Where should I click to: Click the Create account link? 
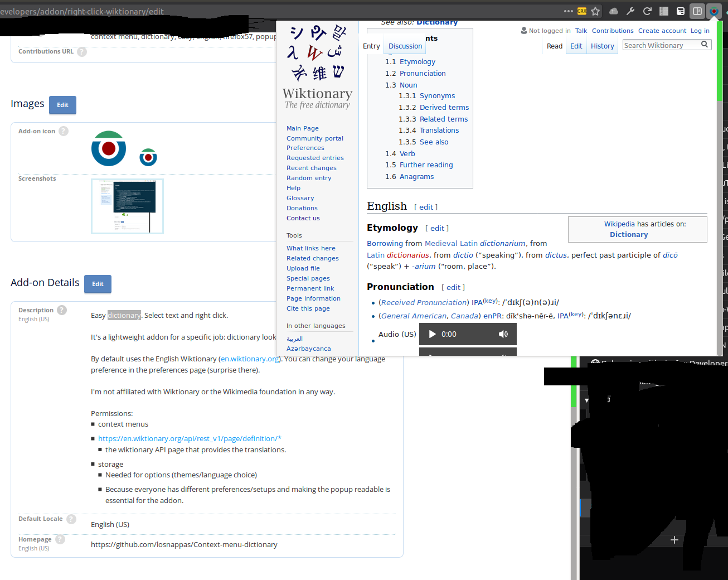pyautogui.click(x=662, y=31)
